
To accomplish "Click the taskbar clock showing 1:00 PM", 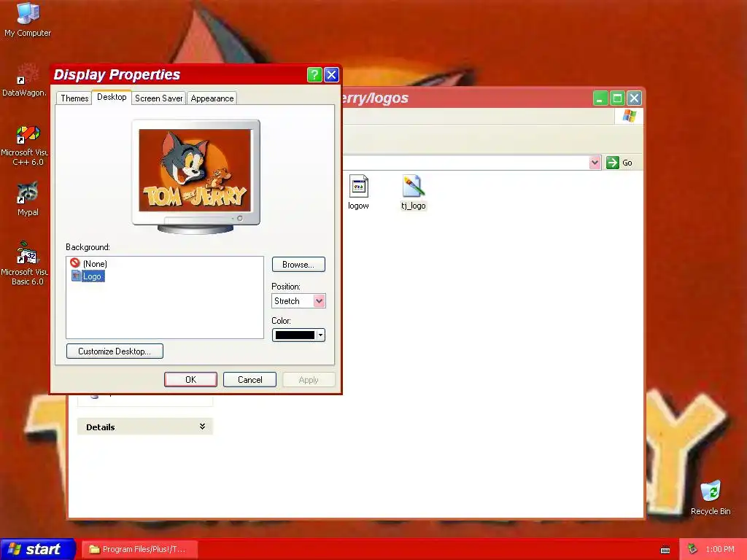I will [x=720, y=549].
